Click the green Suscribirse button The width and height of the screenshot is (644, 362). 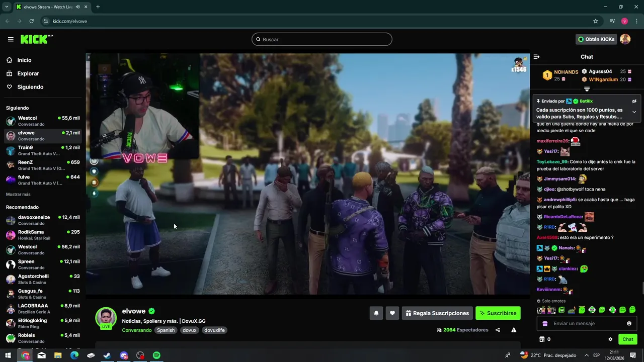tap(498, 313)
